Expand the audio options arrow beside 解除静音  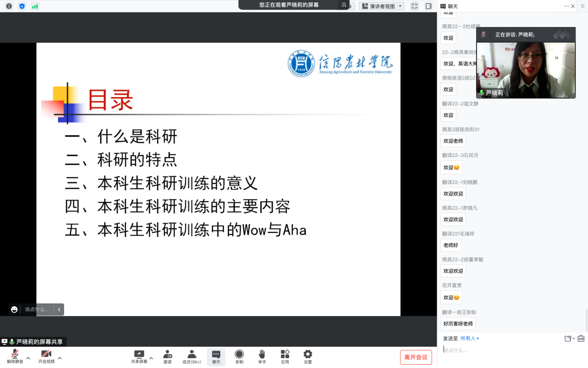pos(28,358)
